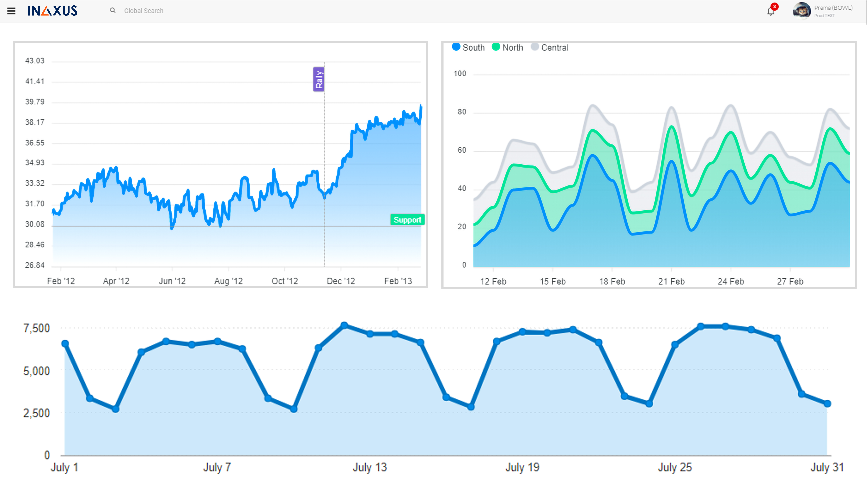Viewport: 868px width, 496px height.
Task: Click the July 13 axis label
Action: pos(370,467)
